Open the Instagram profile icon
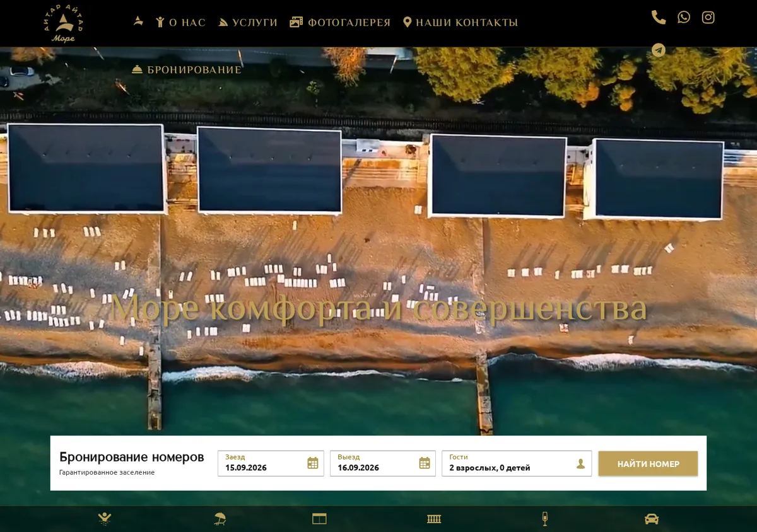The image size is (757, 532). click(x=708, y=18)
